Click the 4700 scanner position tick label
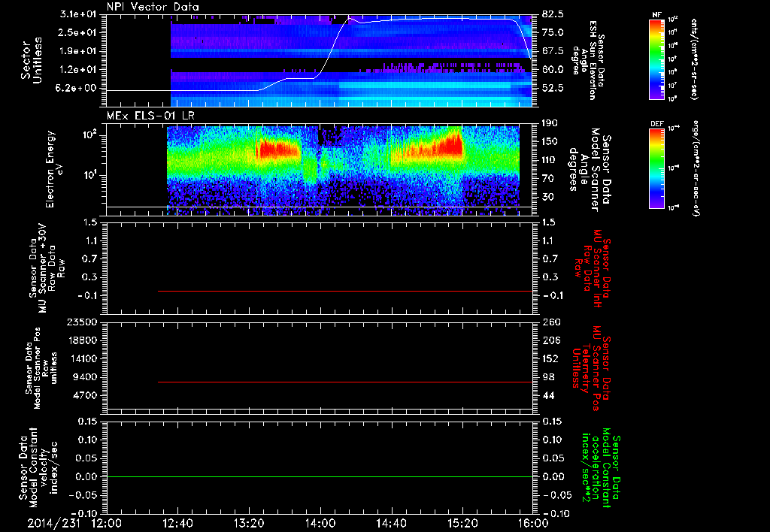770x532 pixels. tap(84, 395)
